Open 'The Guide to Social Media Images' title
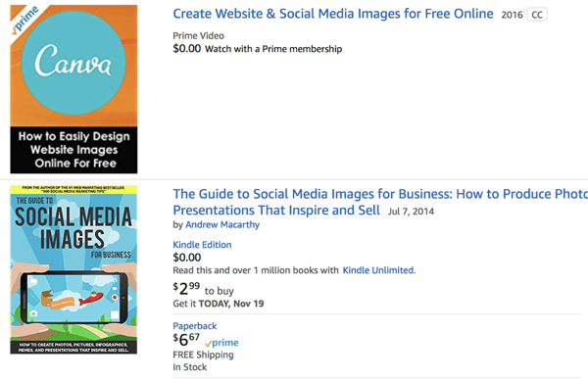 tap(380, 202)
